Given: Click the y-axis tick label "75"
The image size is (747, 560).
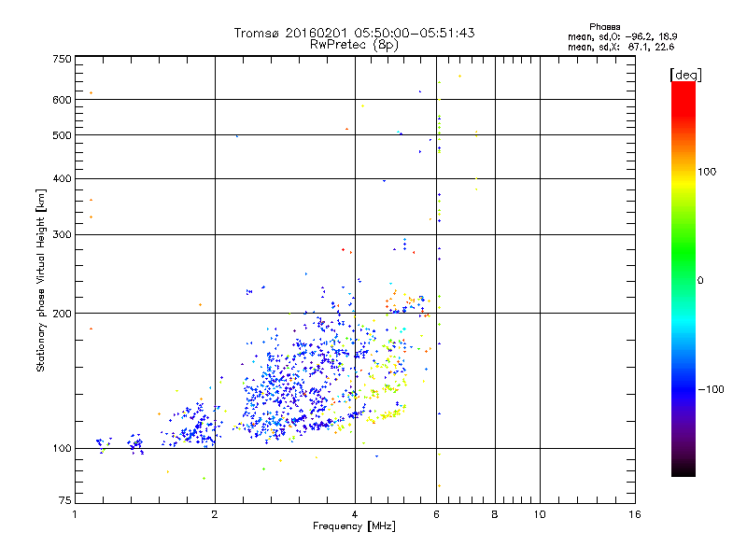Looking at the screenshot, I should pyautogui.click(x=65, y=500).
